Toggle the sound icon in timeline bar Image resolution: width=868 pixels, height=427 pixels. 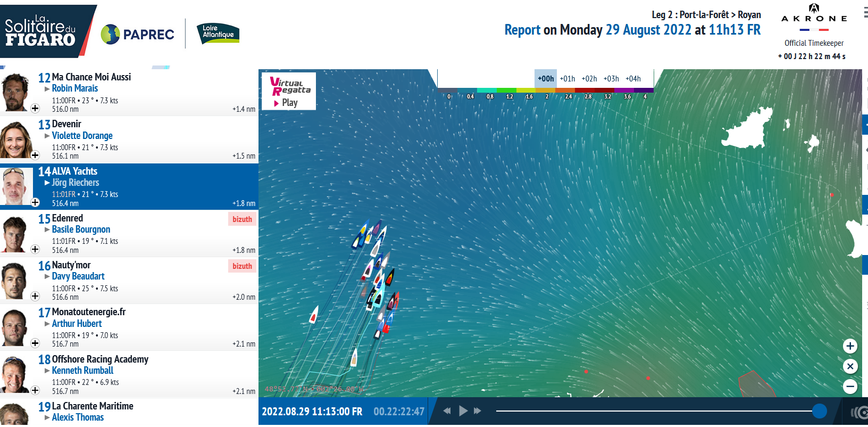[x=858, y=412]
